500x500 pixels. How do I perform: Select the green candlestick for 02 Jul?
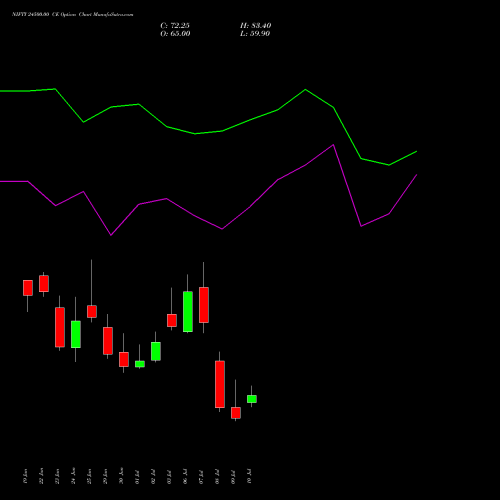click(x=156, y=351)
